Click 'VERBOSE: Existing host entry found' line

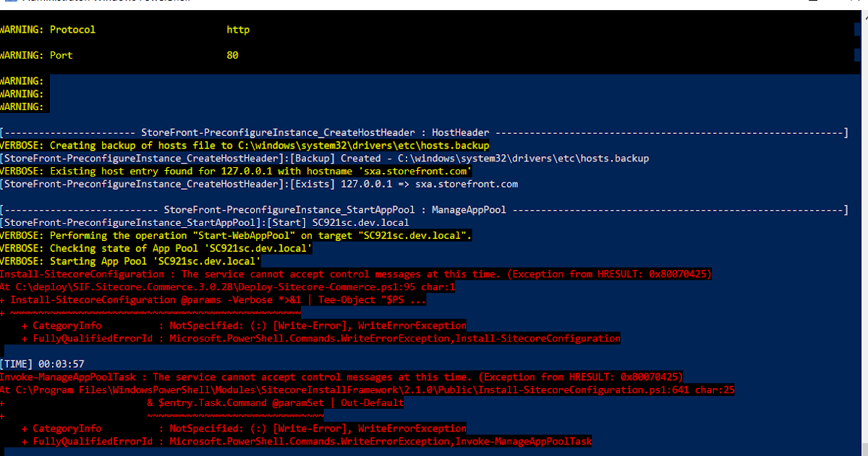coord(236,172)
